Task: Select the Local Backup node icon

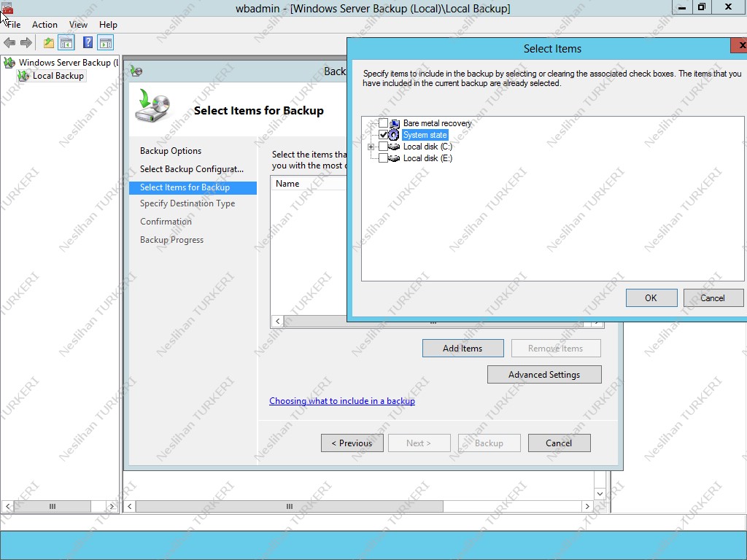Action: (x=23, y=75)
